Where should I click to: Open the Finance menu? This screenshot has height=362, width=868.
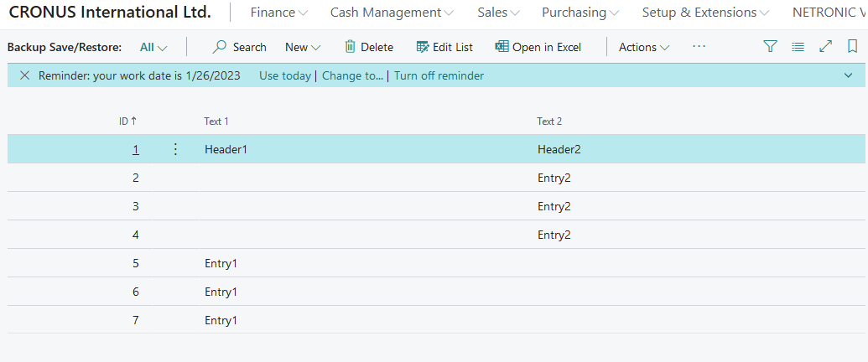click(x=279, y=13)
